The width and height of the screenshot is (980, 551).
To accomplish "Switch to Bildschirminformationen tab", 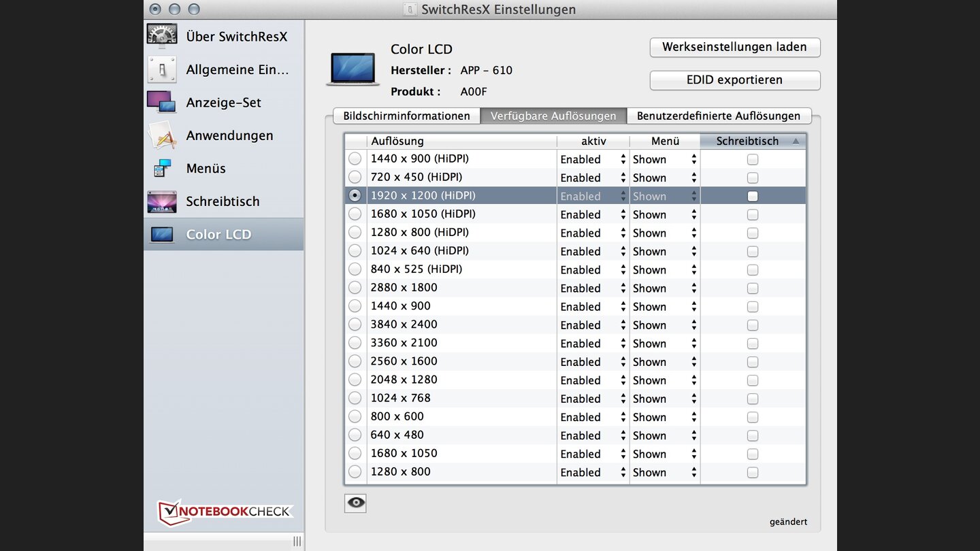I will click(406, 116).
